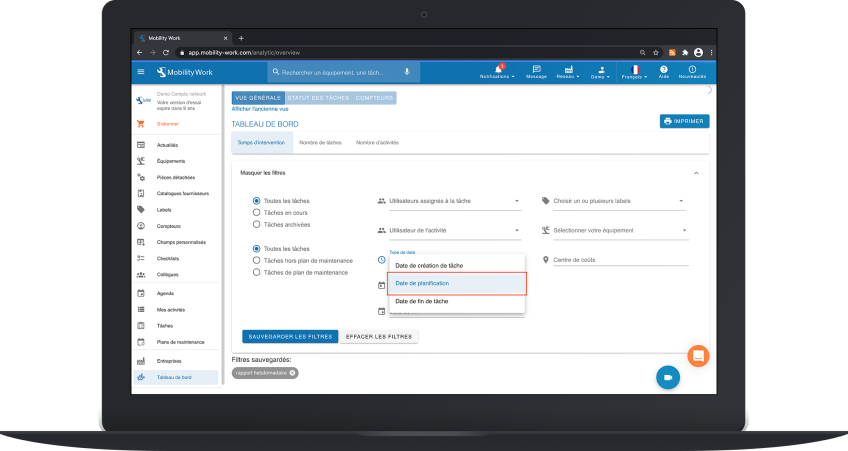The height and width of the screenshot is (451, 848).
Task: Bookmark the page with star icon
Action: click(x=655, y=52)
